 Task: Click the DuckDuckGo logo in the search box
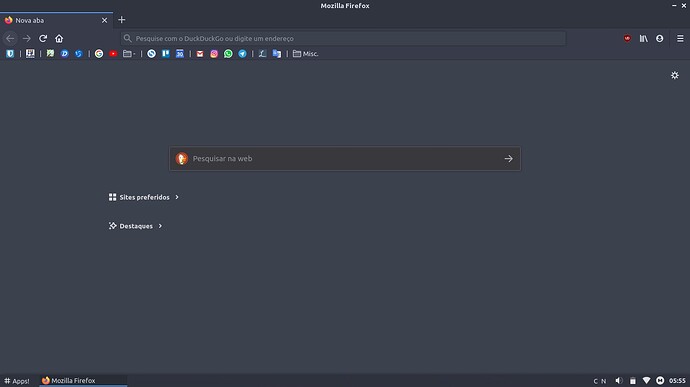point(181,158)
